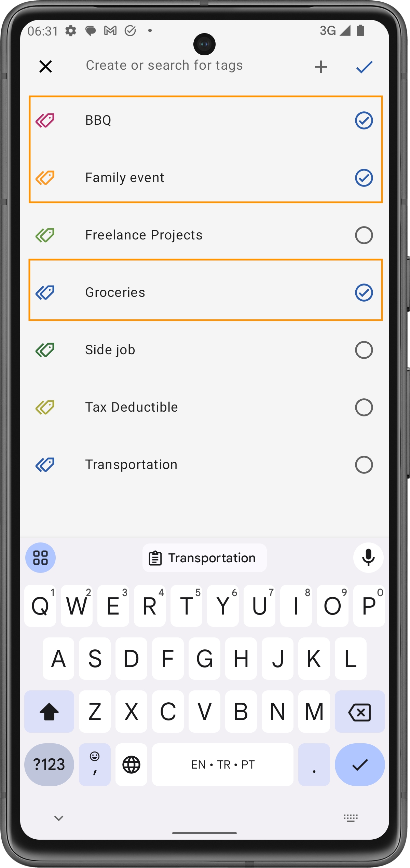Enable the Tax Deductible tag
410x868 pixels.
click(364, 407)
